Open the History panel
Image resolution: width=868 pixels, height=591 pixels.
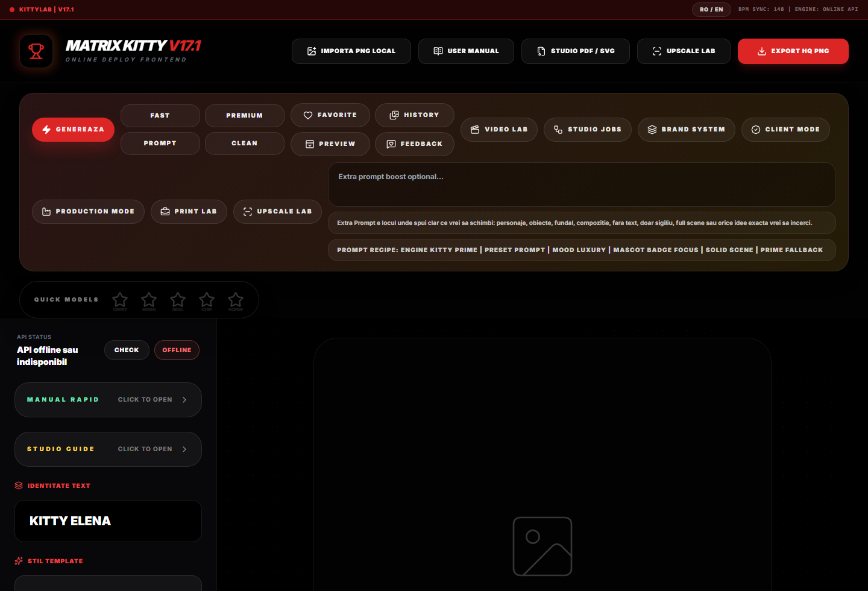415,115
